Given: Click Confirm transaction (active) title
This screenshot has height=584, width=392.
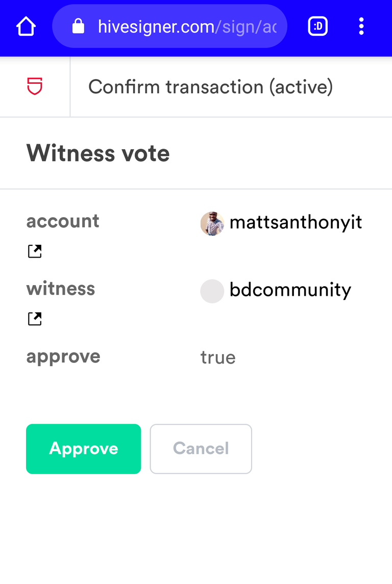Looking at the screenshot, I should pos(210,87).
